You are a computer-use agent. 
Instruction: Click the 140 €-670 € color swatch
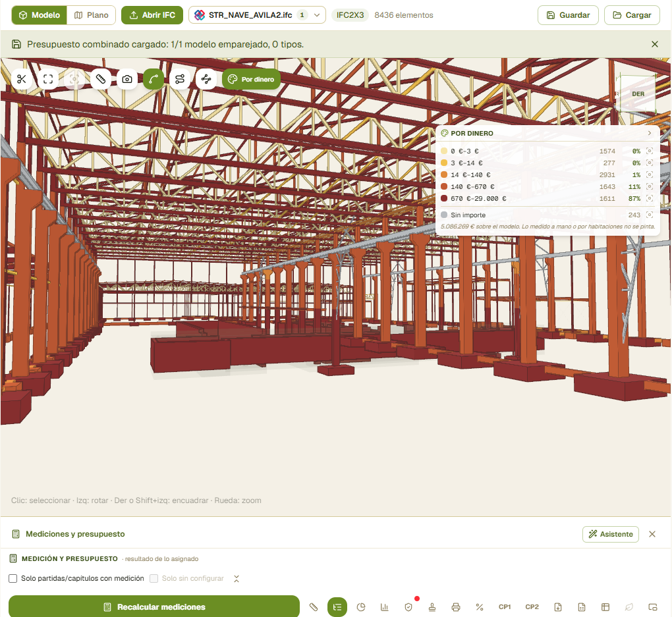pyautogui.click(x=444, y=186)
